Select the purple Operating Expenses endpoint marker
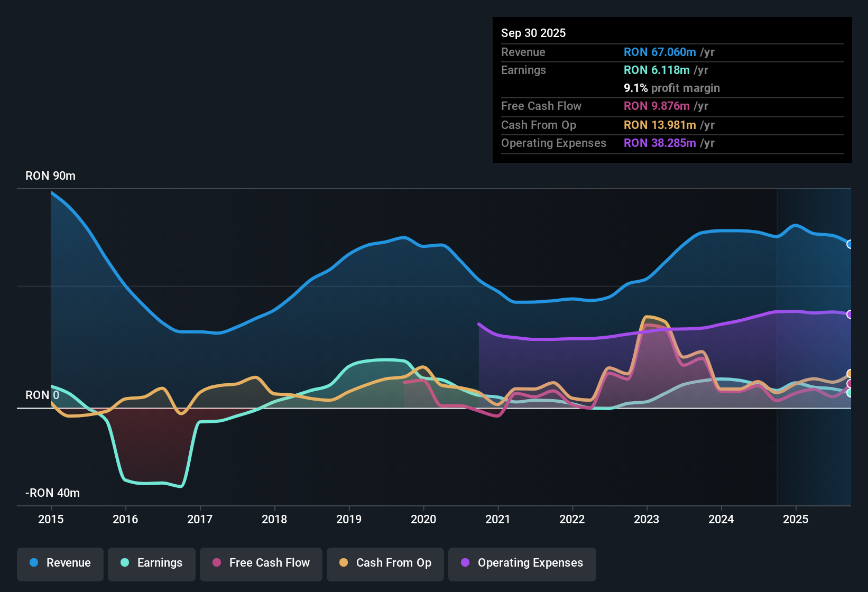This screenshot has height=592, width=868. coord(849,314)
